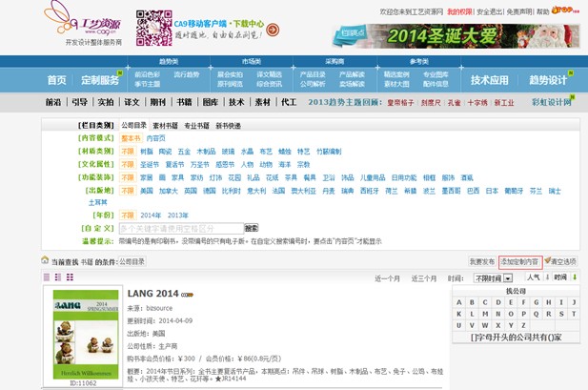Viewport: 588px width, 390px height.
Task: Select 内容页 content mode option
Action: (x=154, y=138)
